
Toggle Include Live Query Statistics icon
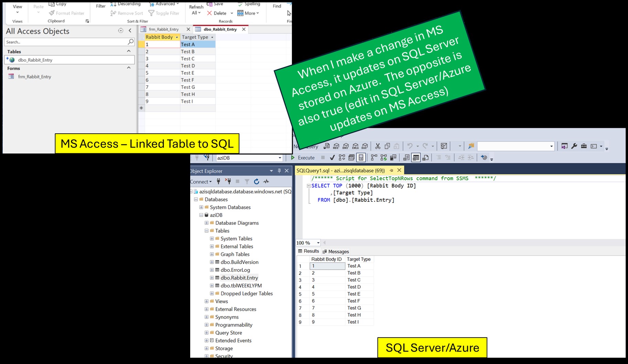coord(383,158)
